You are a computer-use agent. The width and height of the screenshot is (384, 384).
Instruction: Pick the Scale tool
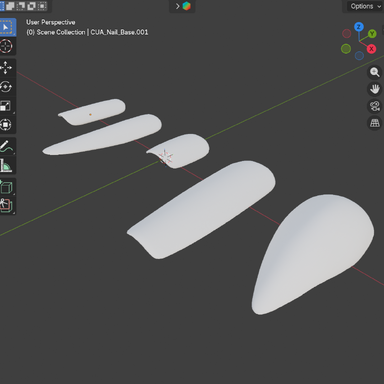click(x=7, y=106)
